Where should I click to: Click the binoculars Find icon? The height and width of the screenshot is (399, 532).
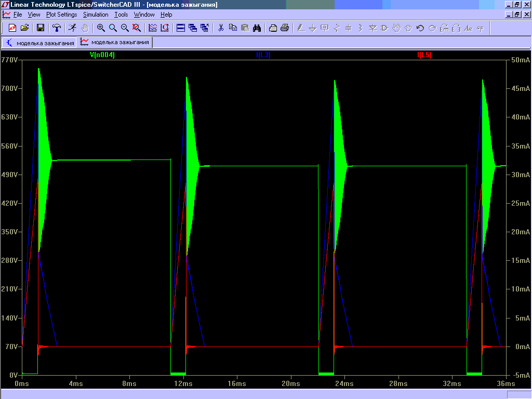point(257,28)
